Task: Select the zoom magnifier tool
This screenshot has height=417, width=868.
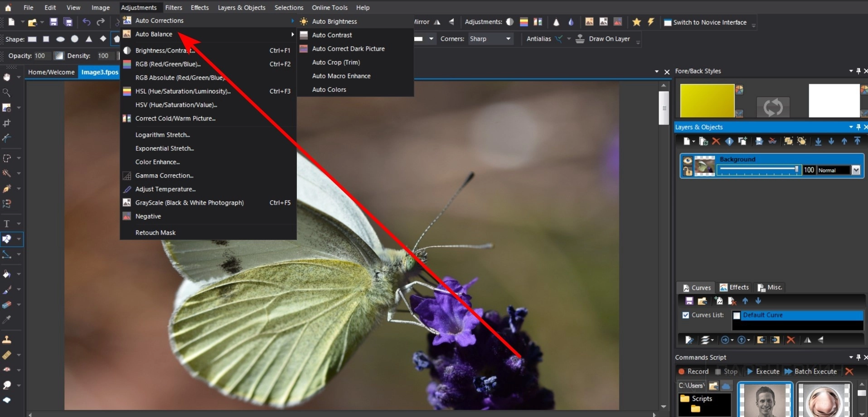Action: pos(7,92)
